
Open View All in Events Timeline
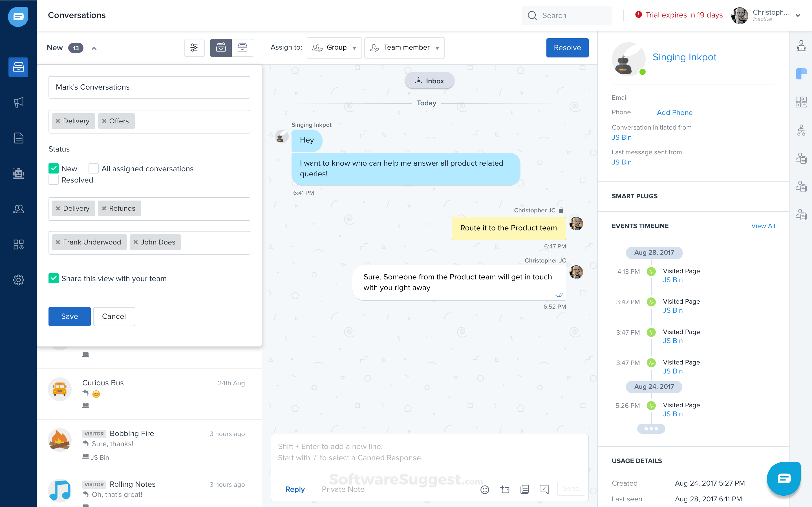pos(763,226)
